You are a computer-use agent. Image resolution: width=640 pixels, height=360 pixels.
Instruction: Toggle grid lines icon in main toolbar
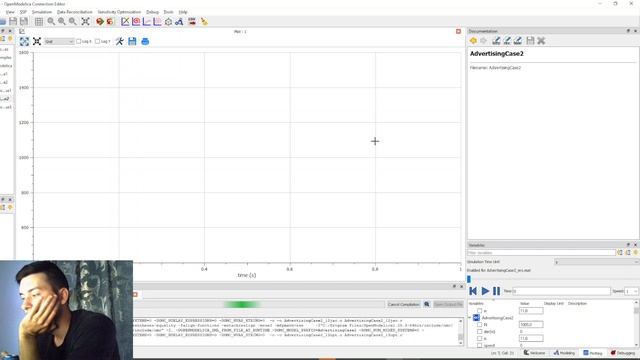(39, 22)
